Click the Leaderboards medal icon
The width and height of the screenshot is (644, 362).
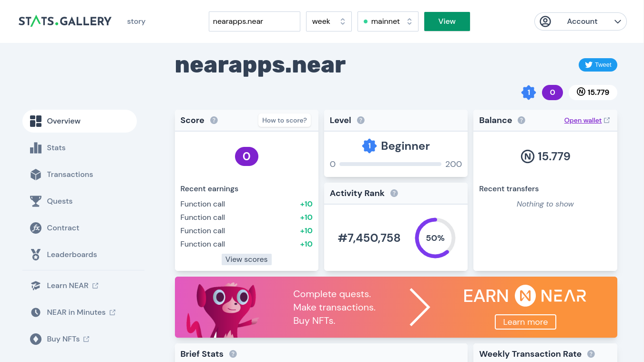36,255
